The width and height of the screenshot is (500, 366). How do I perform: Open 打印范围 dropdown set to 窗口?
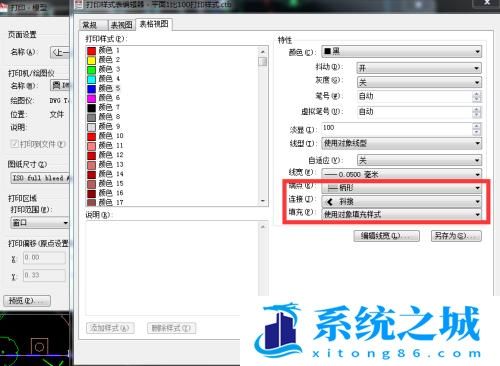click(40, 222)
